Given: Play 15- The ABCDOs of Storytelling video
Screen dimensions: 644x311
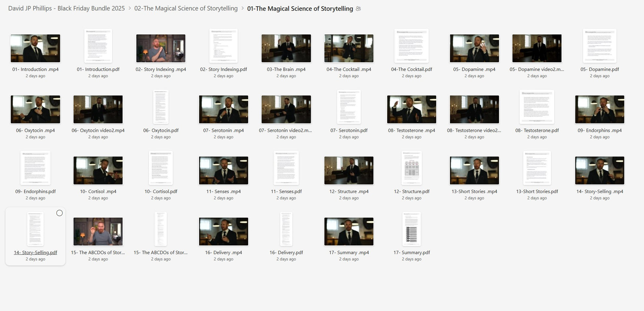Looking at the screenshot, I should pos(98,232).
